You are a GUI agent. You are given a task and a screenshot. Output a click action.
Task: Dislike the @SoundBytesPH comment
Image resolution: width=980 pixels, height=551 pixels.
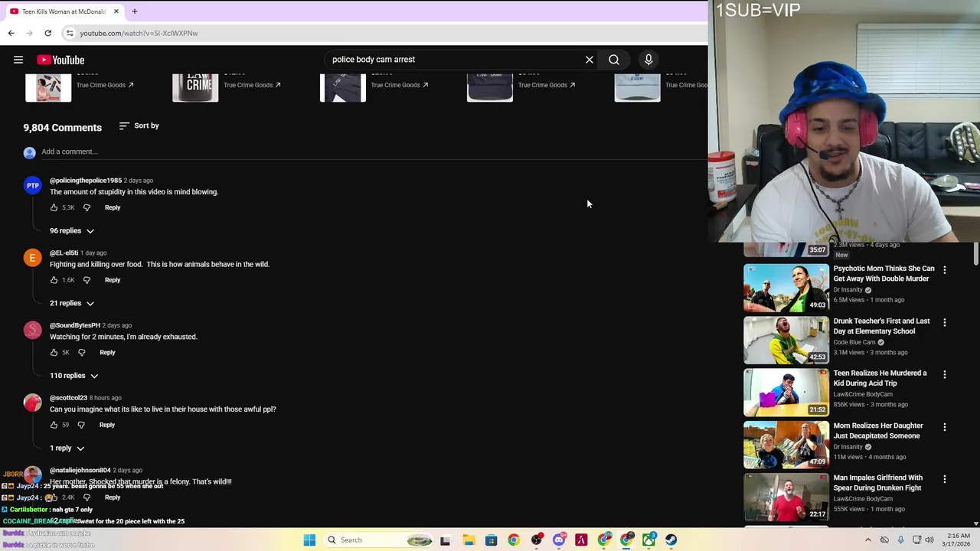[x=82, y=353]
